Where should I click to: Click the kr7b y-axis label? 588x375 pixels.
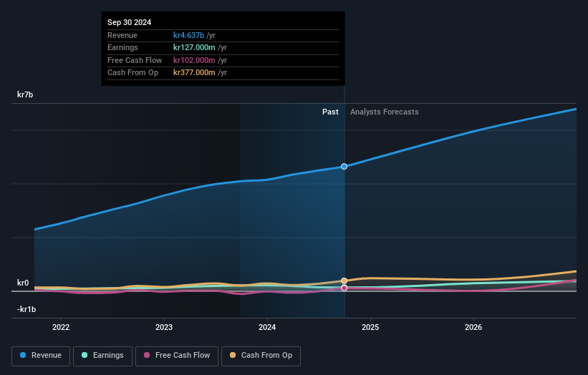pyautogui.click(x=25, y=94)
